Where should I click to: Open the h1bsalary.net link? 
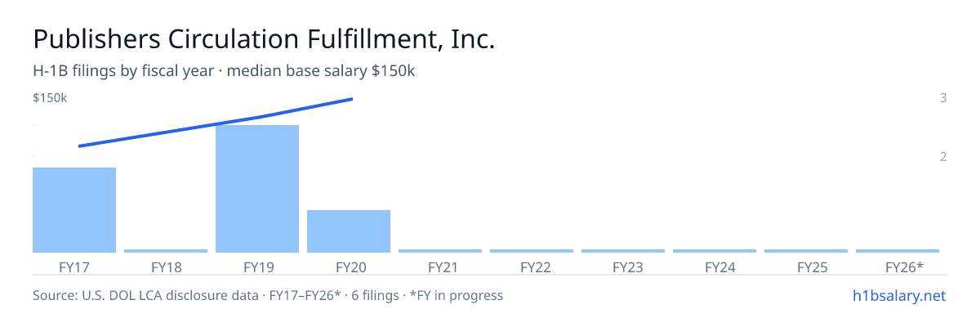coord(898,295)
